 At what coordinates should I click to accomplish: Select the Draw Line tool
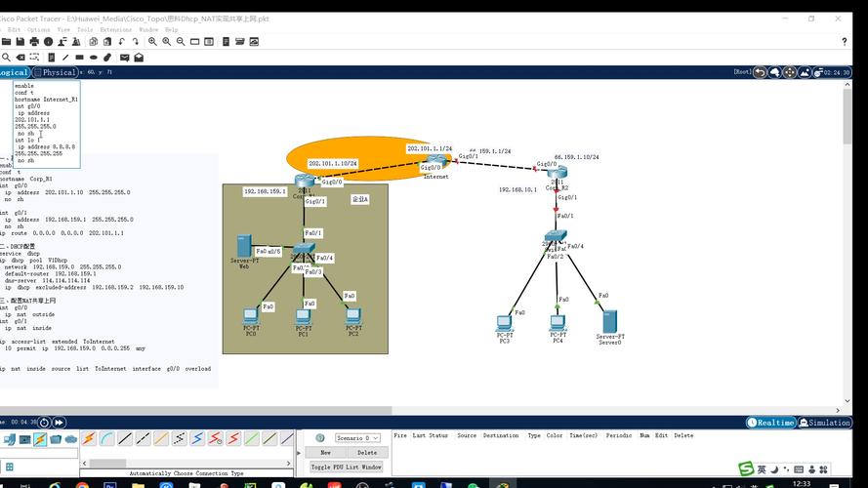65,57
